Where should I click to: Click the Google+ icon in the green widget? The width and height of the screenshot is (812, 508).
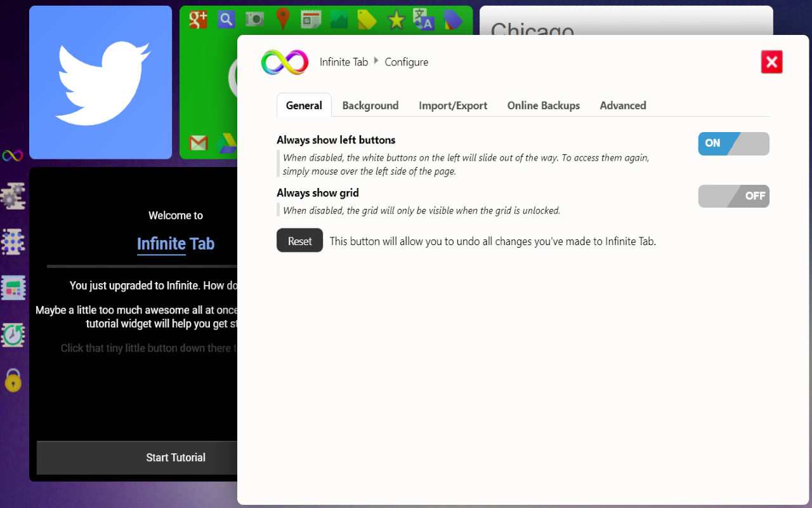tap(199, 20)
